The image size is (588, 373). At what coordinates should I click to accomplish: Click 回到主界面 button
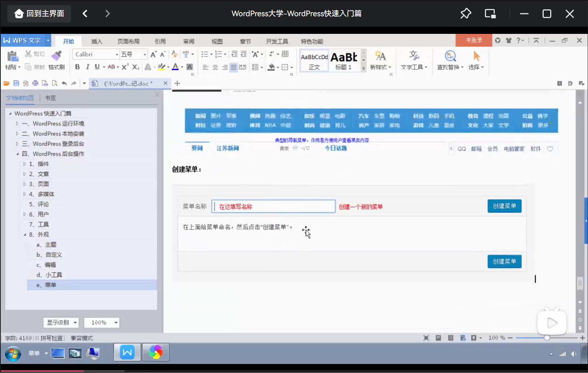click(x=39, y=14)
